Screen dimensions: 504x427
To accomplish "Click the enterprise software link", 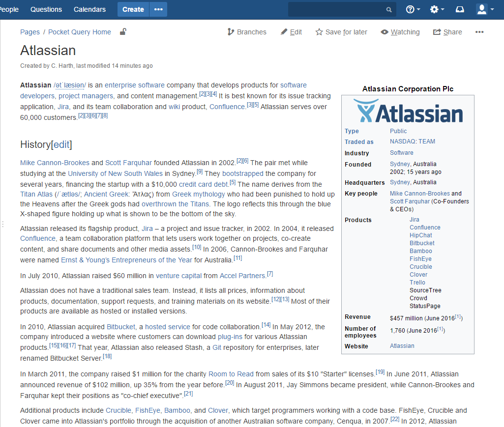I will tap(135, 85).
